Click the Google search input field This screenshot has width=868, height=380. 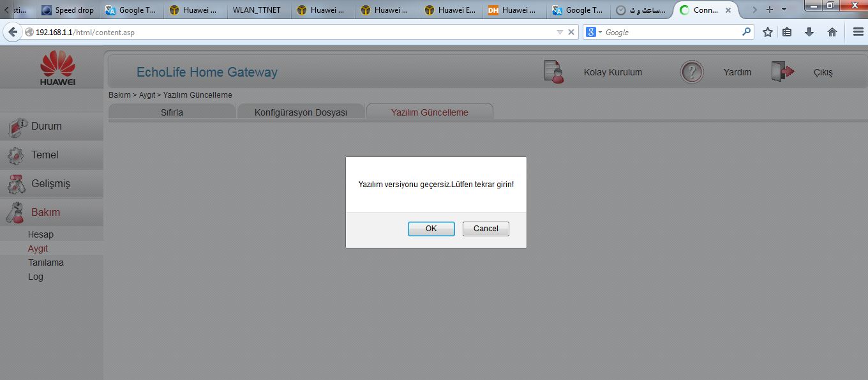pos(670,32)
